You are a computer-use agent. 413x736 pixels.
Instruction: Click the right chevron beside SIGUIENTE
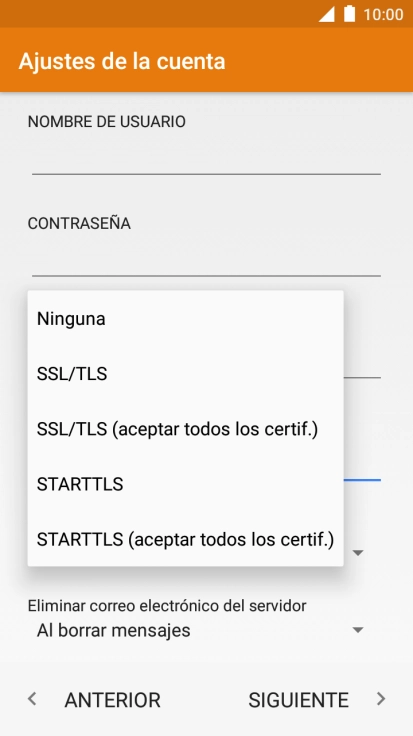(x=381, y=699)
